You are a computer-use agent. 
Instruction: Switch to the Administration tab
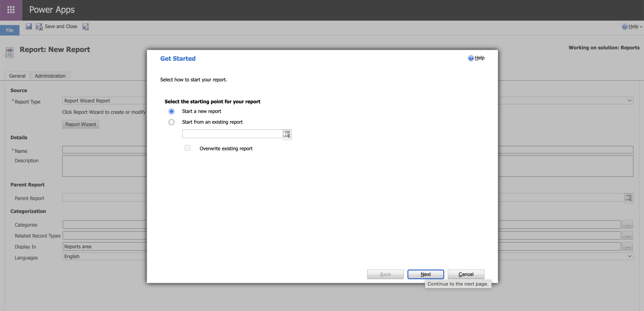pyautogui.click(x=50, y=76)
